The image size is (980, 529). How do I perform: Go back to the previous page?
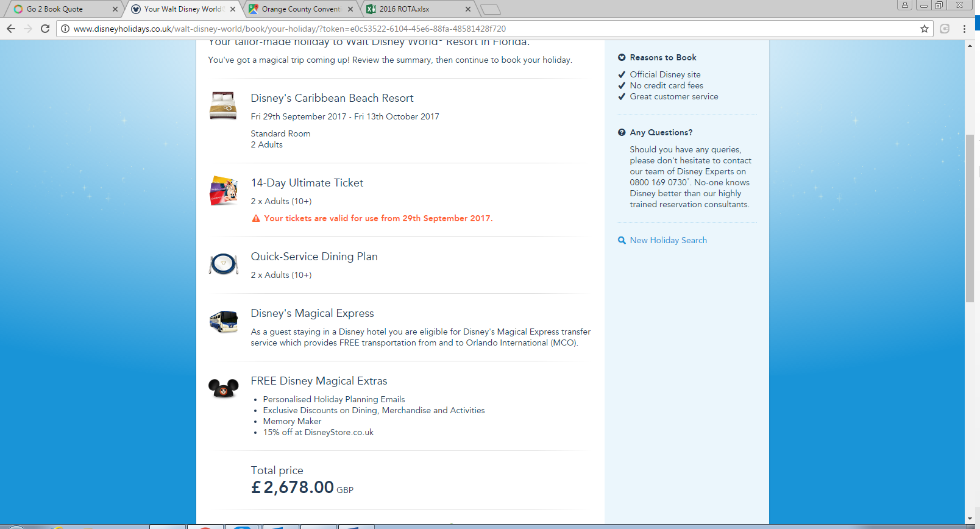11,29
